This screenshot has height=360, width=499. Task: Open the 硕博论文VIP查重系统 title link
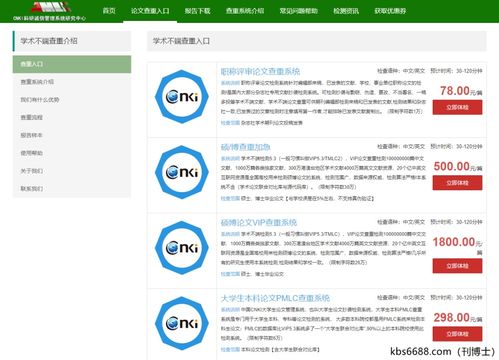[259, 222]
